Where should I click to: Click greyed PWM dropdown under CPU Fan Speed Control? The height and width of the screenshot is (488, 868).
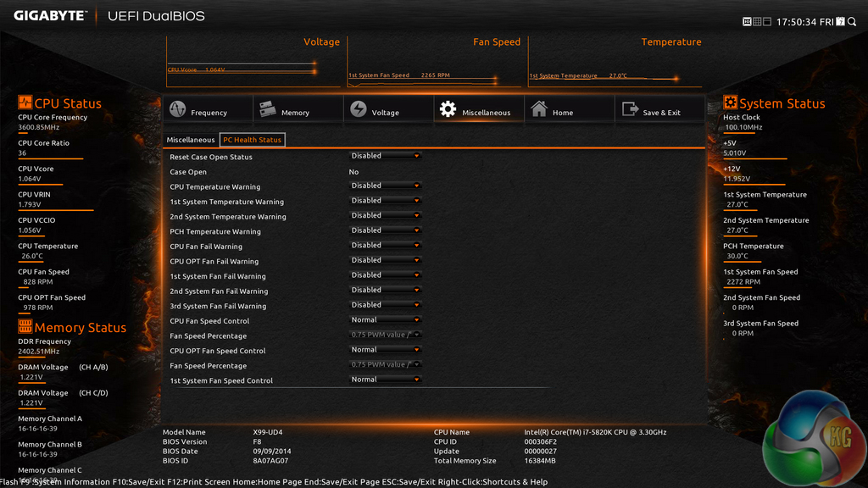[x=386, y=335]
